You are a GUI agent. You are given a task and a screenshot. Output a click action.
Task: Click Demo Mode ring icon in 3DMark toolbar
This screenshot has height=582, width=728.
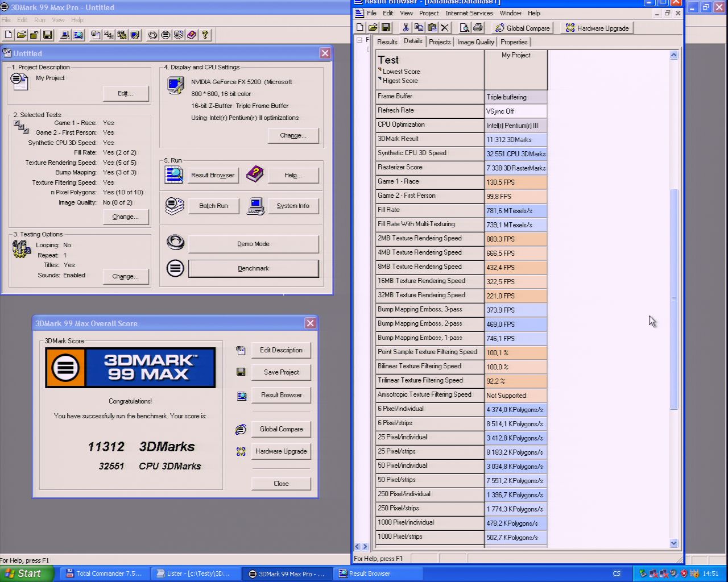(152, 35)
